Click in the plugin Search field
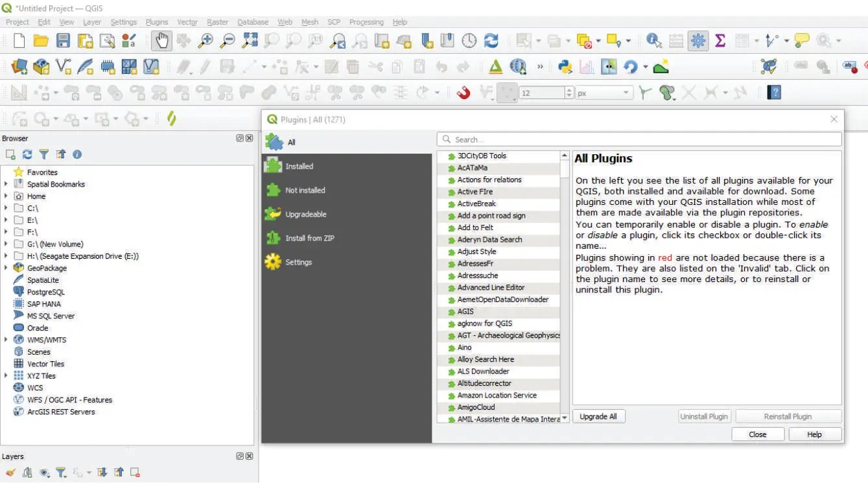Image resolution: width=868 pixels, height=483 pixels. point(639,139)
